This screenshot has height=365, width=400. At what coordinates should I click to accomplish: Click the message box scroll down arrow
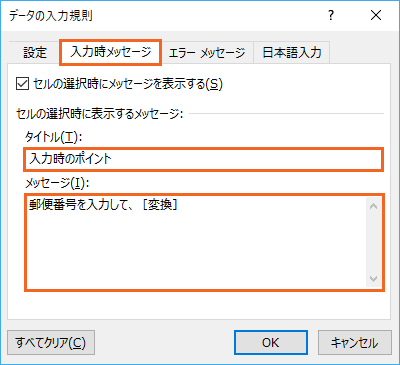[x=373, y=278]
